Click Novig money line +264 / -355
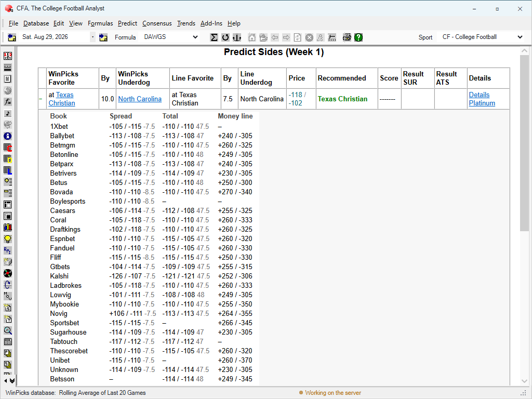 tap(235, 313)
